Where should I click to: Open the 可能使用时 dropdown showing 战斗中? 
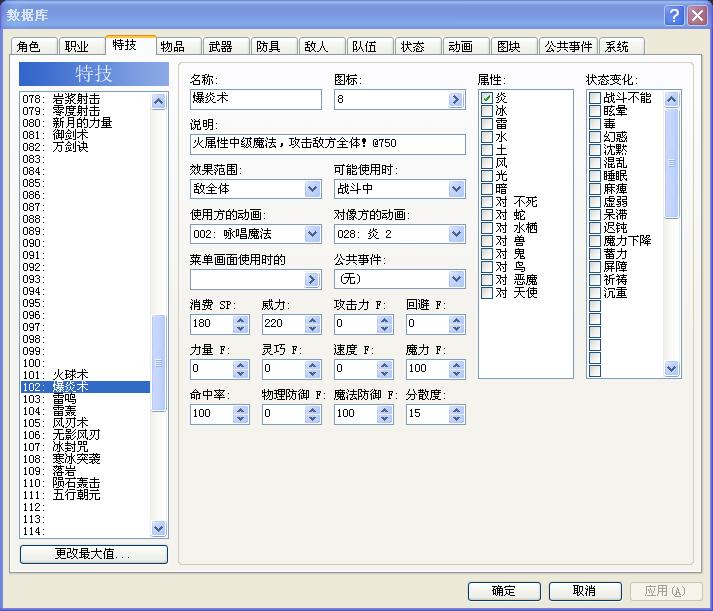pyautogui.click(x=399, y=189)
